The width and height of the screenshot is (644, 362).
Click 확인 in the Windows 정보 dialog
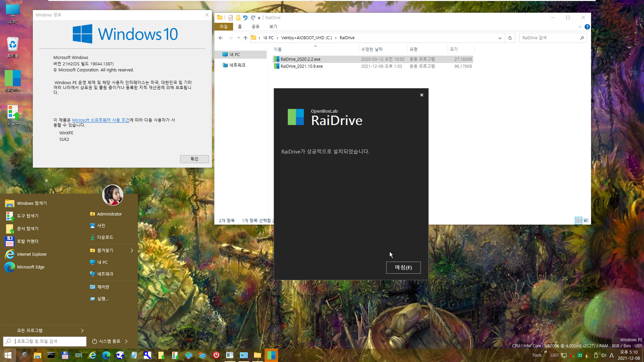pyautogui.click(x=195, y=159)
